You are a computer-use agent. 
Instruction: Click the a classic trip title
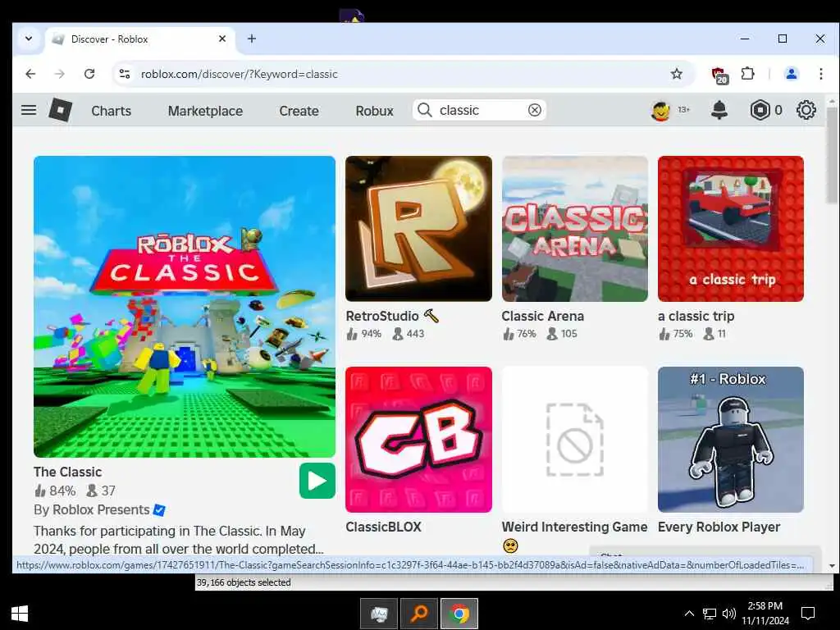pyautogui.click(x=696, y=316)
